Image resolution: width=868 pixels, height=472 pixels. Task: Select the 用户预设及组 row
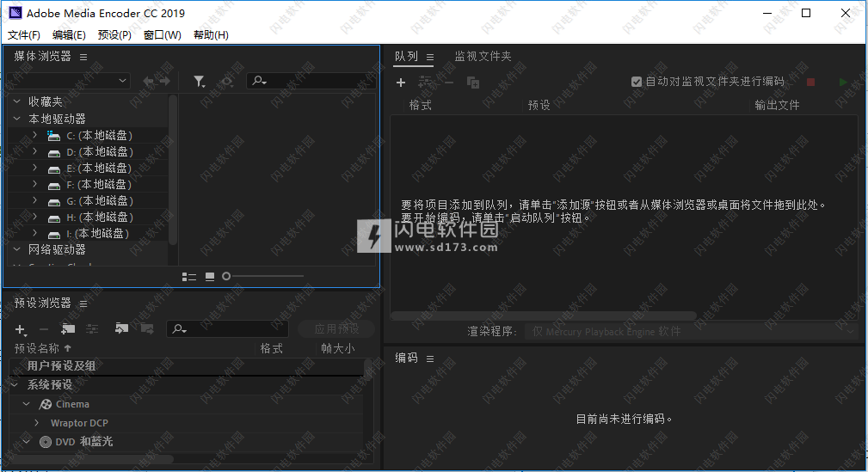(188, 365)
